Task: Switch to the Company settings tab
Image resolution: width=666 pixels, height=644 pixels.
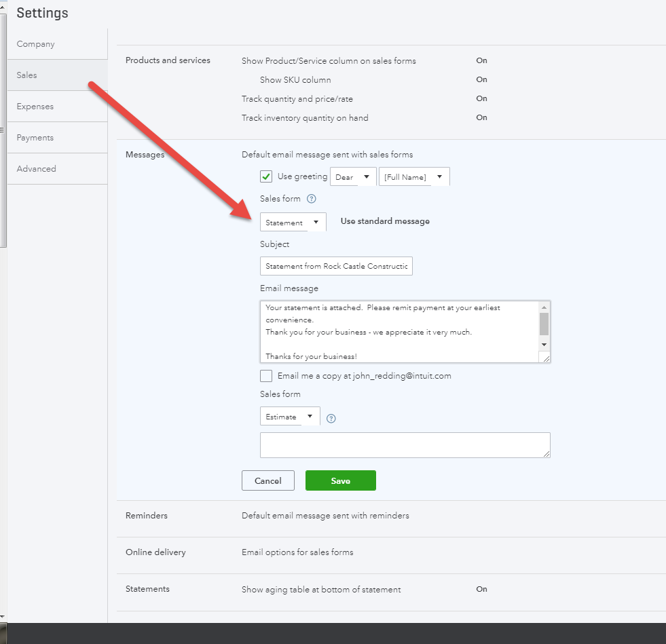Action: (36, 44)
